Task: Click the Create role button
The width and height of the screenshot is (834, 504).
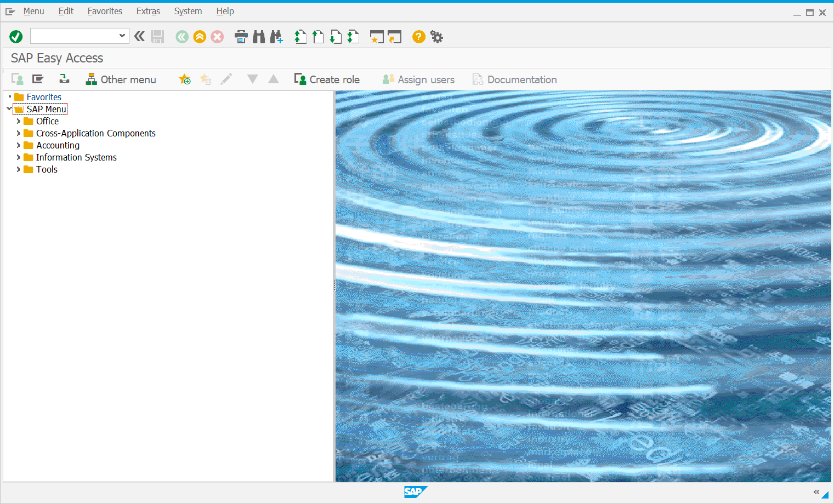Action: click(x=327, y=79)
